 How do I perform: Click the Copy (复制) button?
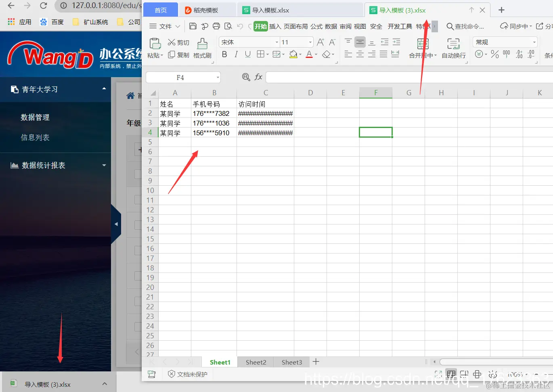(x=178, y=55)
